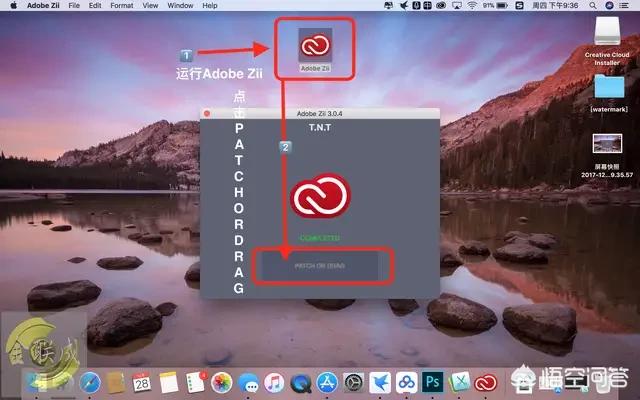The image size is (640, 400).
Task: Click the AirPlay display icon in menu bar
Action: pyautogui.click(x=457, y=5)
